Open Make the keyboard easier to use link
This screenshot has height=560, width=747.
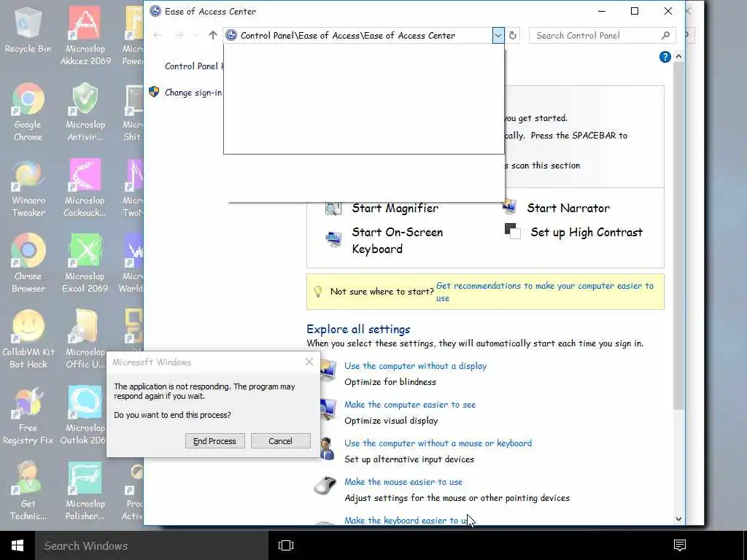coord(406,520)
